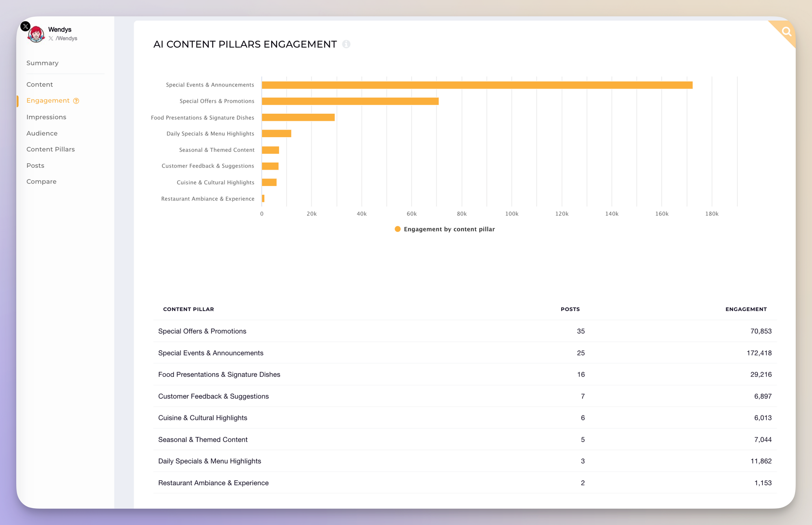Viewport: 812px width, 525px height.
Task: Click the X network badge on avatar
Action: point(25,26)
